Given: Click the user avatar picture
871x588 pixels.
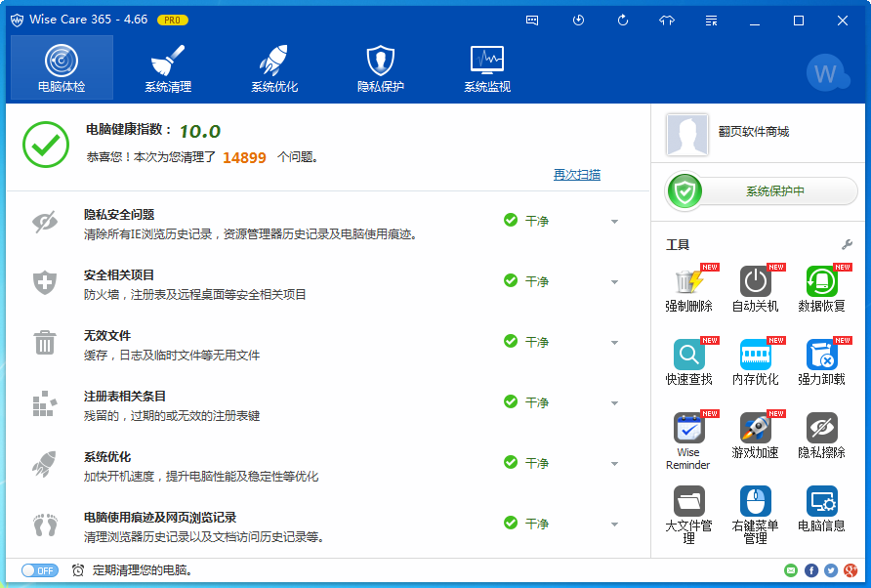Looking at the screenshot, I should [x=687, y=135].
